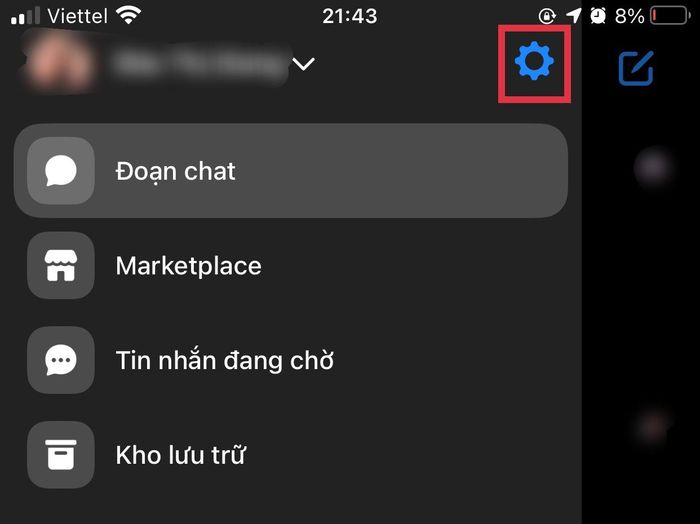Tap the Wi-Fi status icon
Screen dimensions: 700x524
click(129, 16)
